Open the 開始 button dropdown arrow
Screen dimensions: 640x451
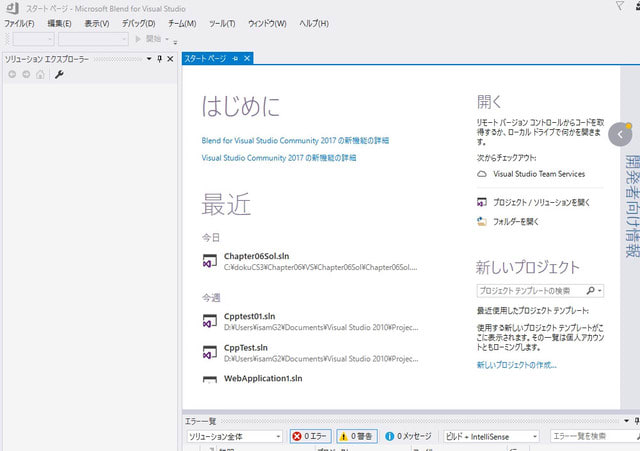[167, 39]
